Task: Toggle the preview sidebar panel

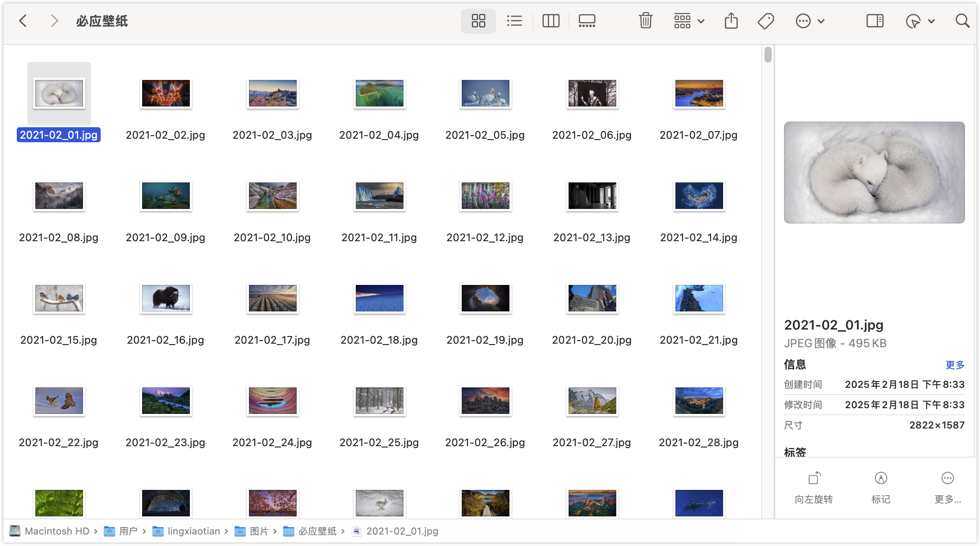Action: coord(874,21)
